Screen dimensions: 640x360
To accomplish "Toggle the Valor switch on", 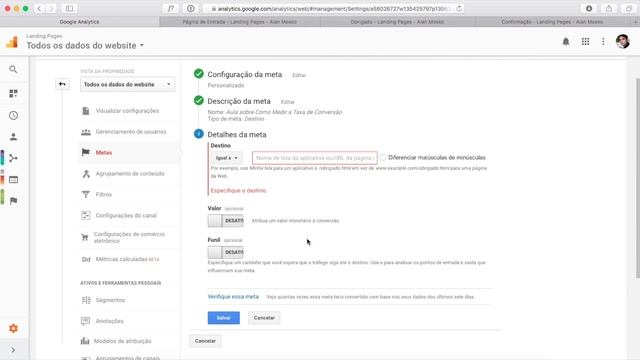I will 225,221.
